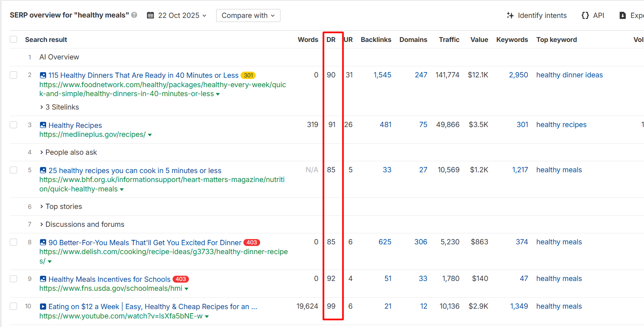Check the box for the medlineplus Healthy Recipes row

coord(13,125)
